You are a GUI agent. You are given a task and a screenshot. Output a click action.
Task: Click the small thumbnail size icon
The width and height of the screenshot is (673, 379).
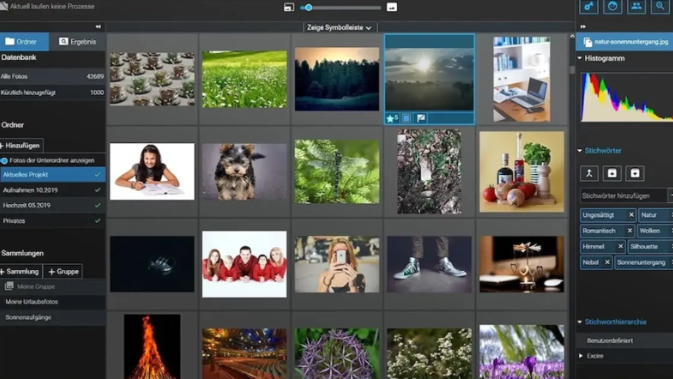[289, 7]
